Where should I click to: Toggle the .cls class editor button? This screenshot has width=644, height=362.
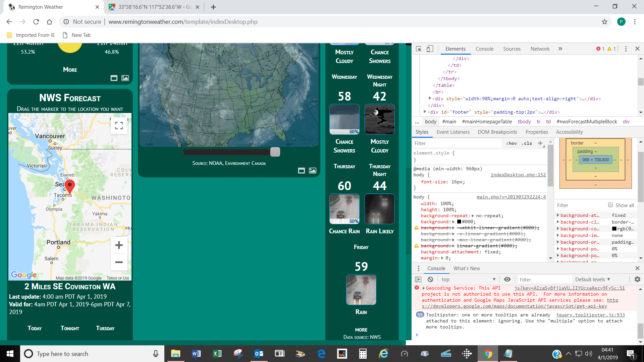coord(527,143)
